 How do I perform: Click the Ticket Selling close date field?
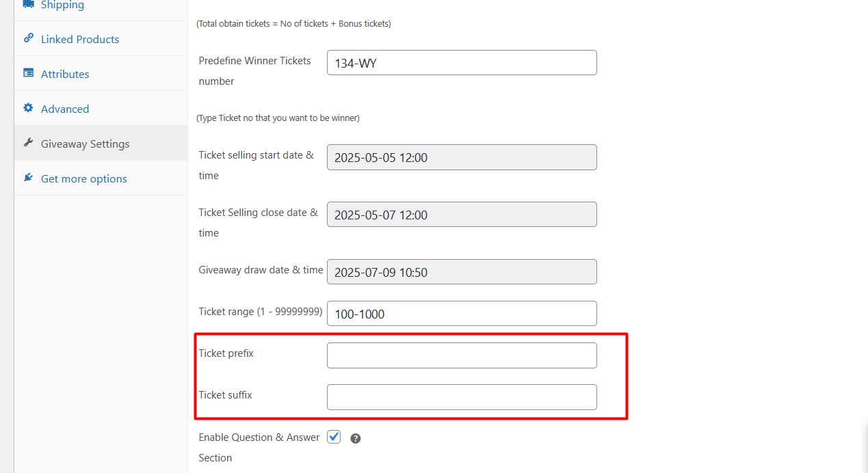click(x=462, y=215)
